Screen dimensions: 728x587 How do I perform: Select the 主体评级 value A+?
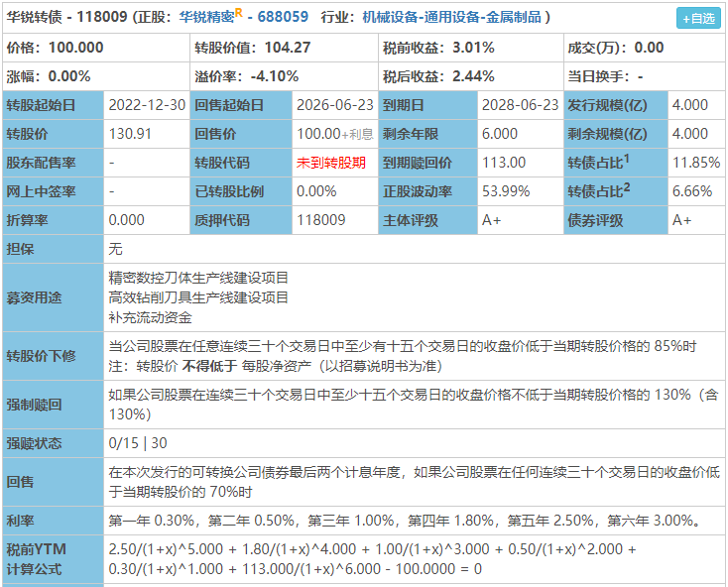tap(492, 220)
